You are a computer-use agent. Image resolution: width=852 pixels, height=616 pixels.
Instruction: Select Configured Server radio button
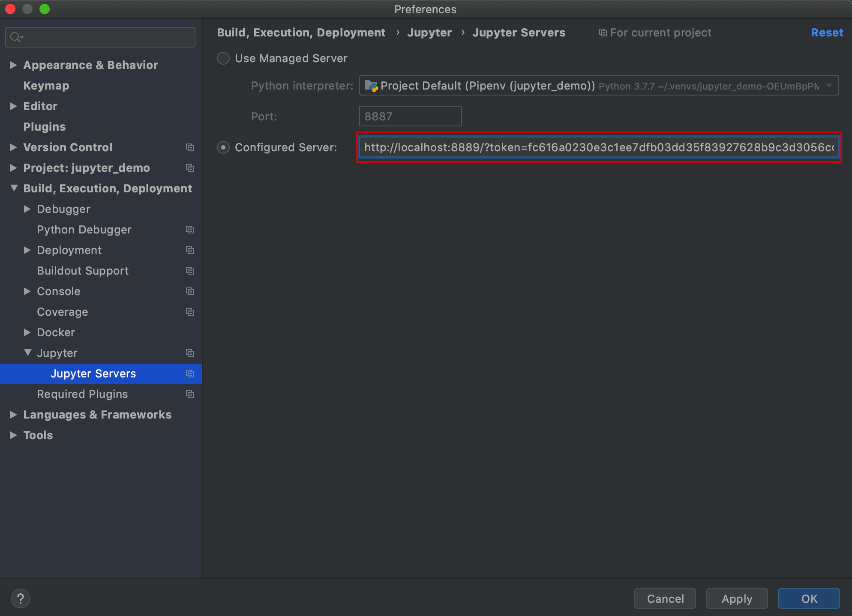coord(223,147)
